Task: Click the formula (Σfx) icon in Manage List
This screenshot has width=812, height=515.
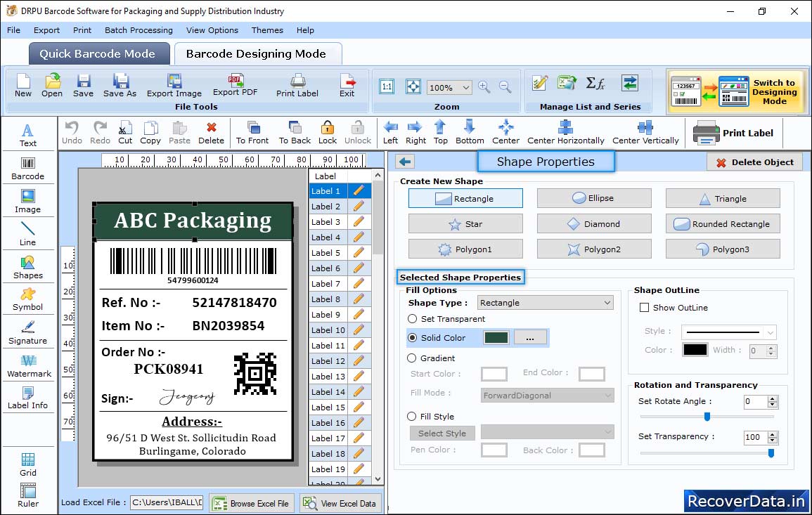Action: [595, 84]
